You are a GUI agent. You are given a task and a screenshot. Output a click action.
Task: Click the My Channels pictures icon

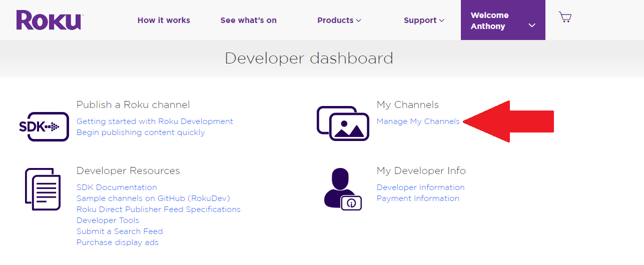pos(343,123)
